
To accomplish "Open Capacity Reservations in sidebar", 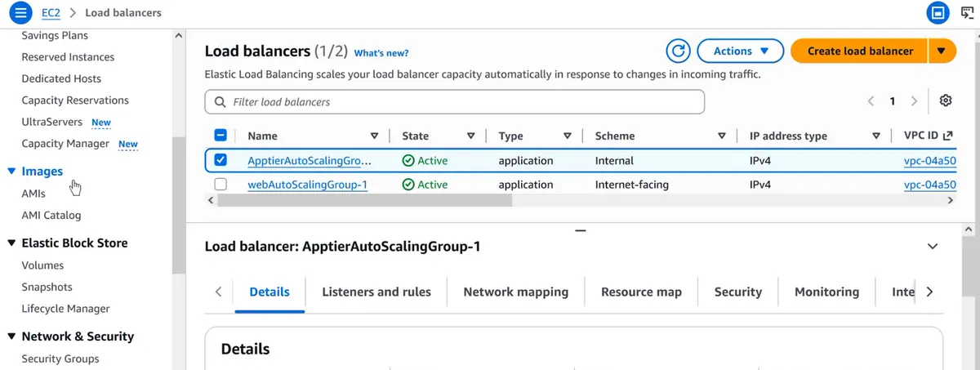I will coord(75,100).
